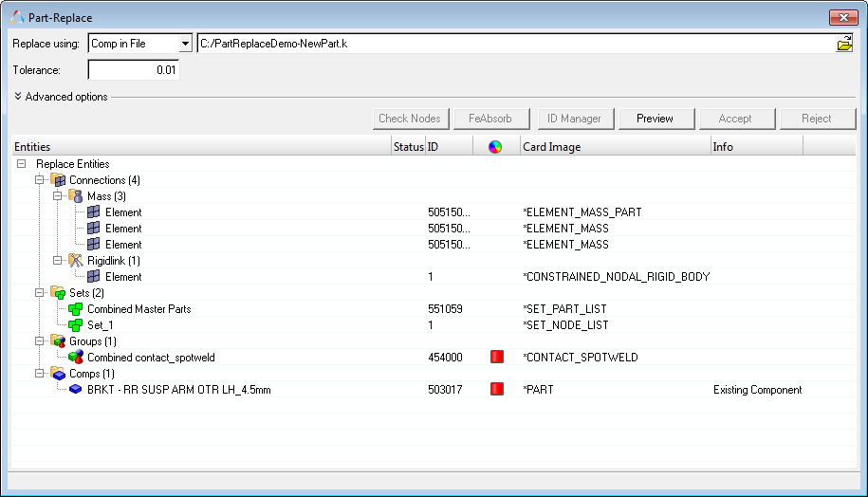
Task: Select the *CONSTRAINED_NODAL_RIGID_BODY text
Action: tap(616, 276)
